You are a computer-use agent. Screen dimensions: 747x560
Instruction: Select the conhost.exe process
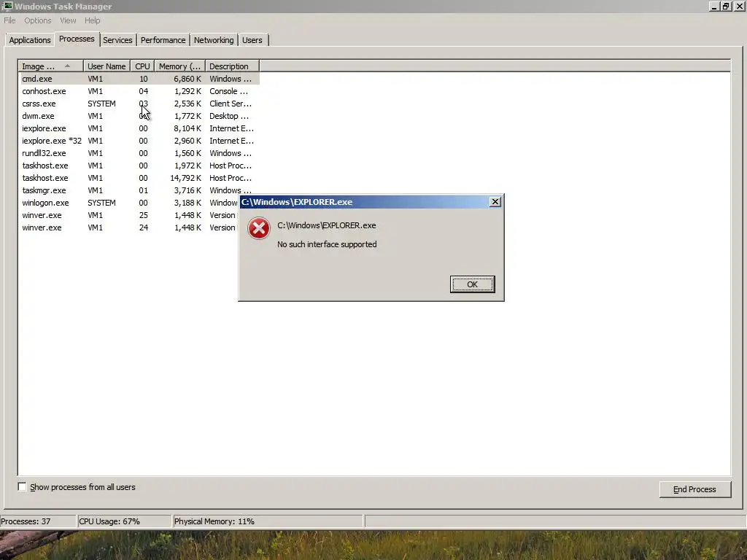[x=139, y=91]
